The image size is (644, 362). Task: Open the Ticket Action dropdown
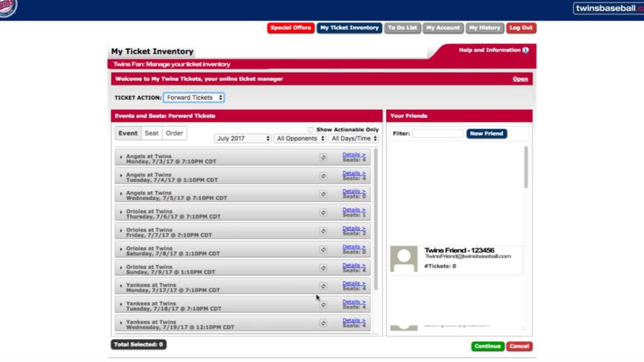coord(194,97)
